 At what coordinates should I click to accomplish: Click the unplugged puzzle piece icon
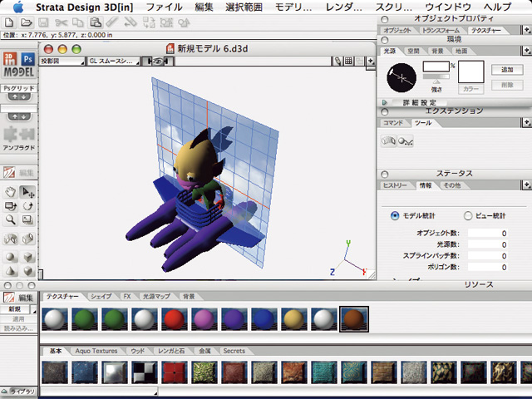tap(19, 134)
